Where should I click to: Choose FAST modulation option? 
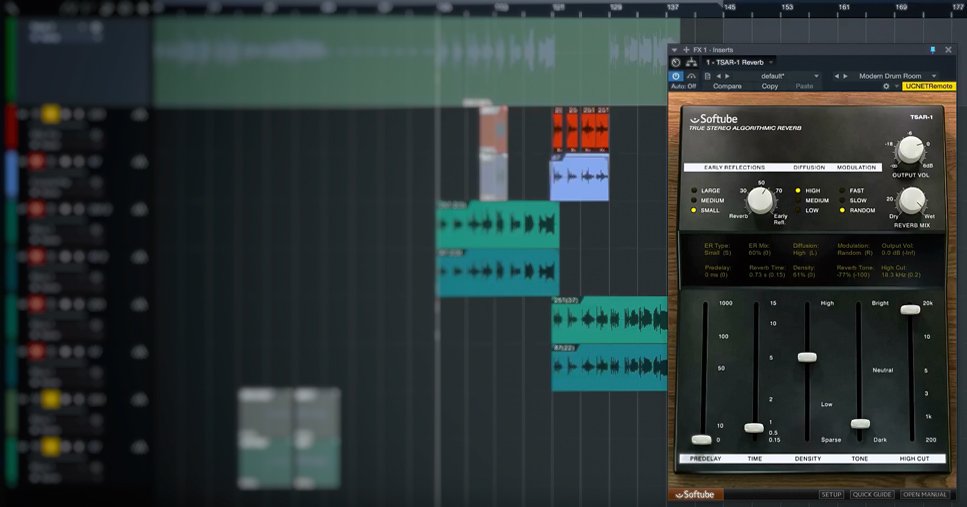click(842, 190)
